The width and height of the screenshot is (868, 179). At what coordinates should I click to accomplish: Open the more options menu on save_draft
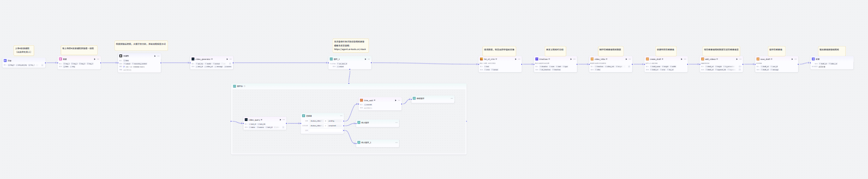click(x=796, y=59)
